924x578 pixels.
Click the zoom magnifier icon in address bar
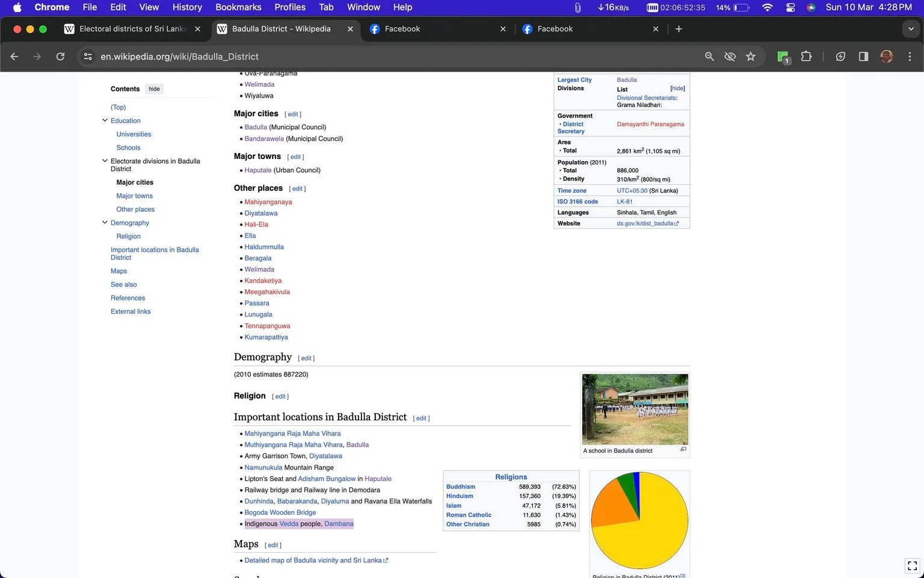coord(709,57)
